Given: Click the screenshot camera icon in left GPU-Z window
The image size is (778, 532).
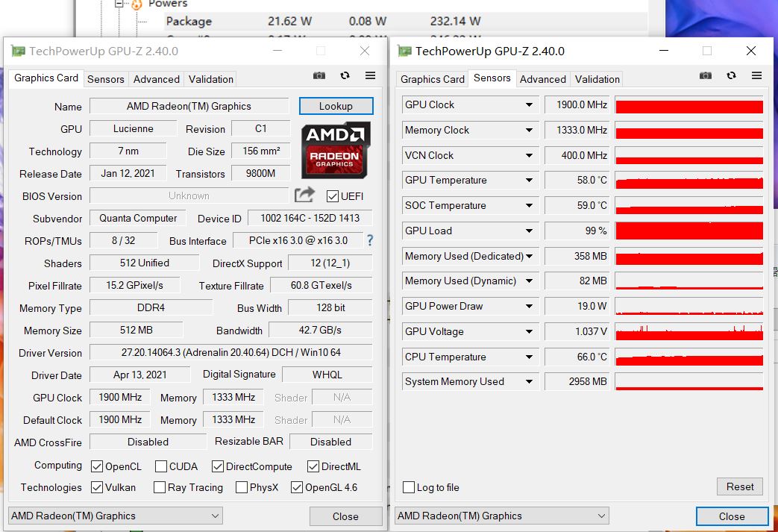Looking at the screenshot, I should pyautogui.click(x=319, y=76).
